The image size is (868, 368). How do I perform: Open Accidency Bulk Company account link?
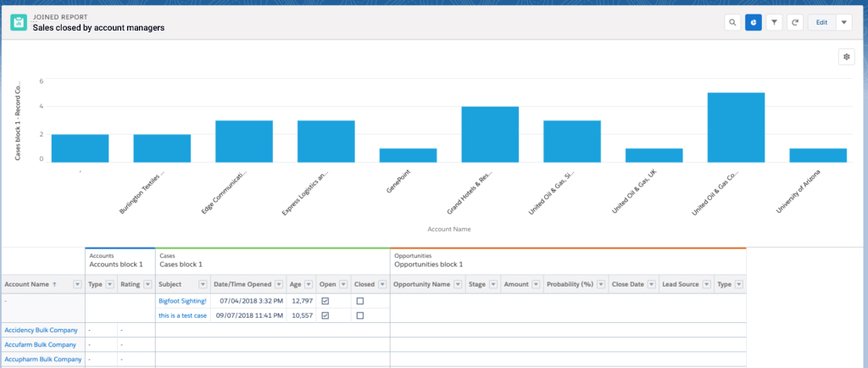pyautogui.click(x=41, y=330)
